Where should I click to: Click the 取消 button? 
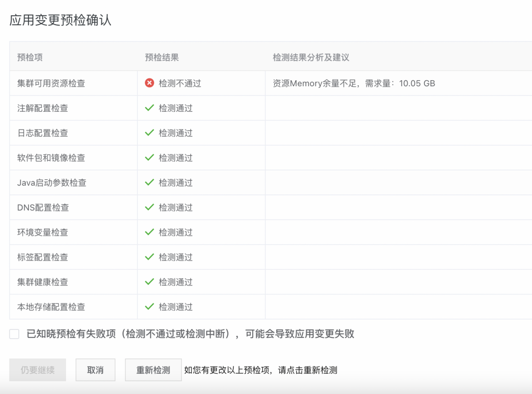click(x=96, y=370)
